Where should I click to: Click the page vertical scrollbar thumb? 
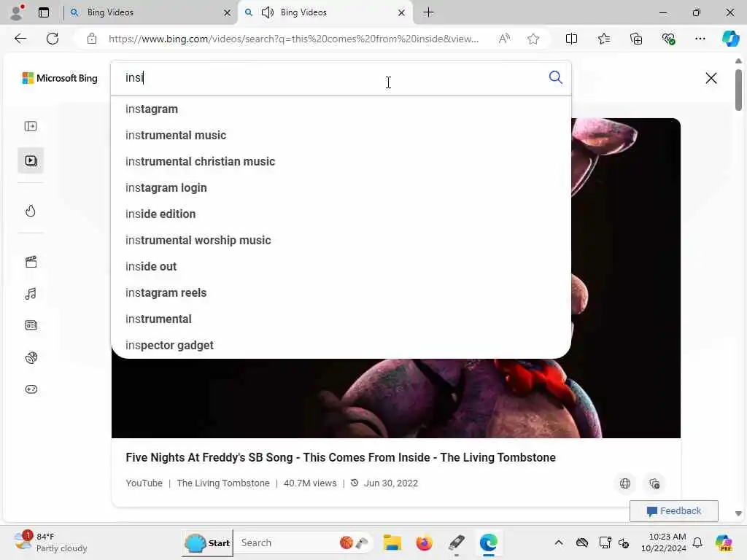(738, 90)
